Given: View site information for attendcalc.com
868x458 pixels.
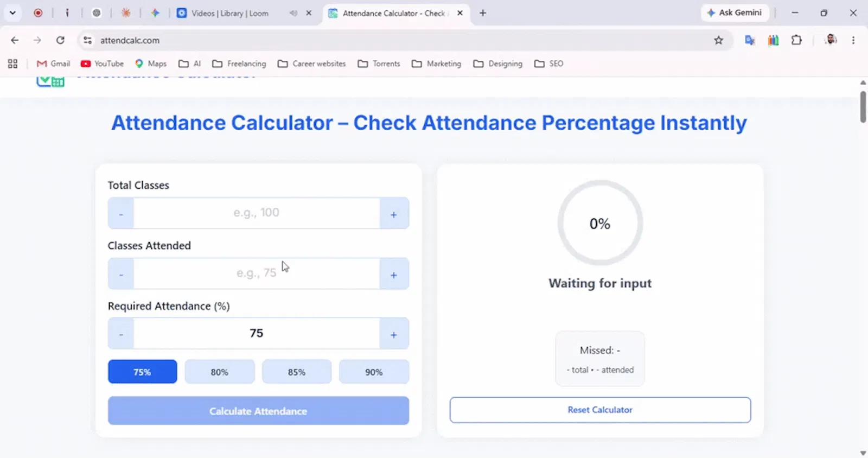Looking at the screenshot, I should (87, 40).
